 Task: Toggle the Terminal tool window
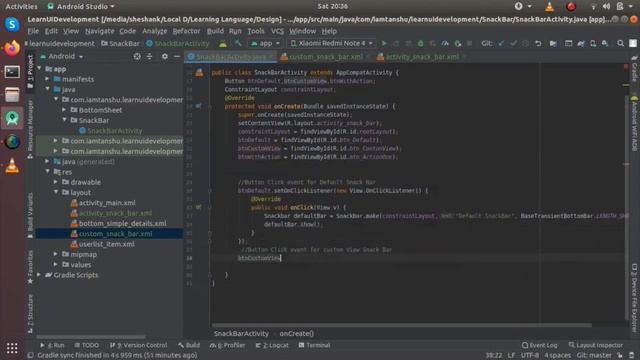[314, 345]
